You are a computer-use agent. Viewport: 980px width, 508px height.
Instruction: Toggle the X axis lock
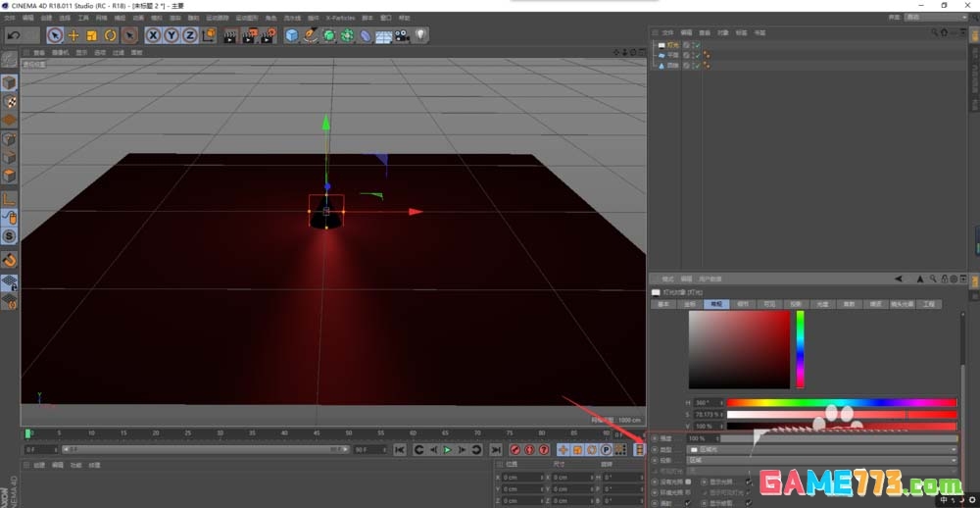(x=153, y=35)
